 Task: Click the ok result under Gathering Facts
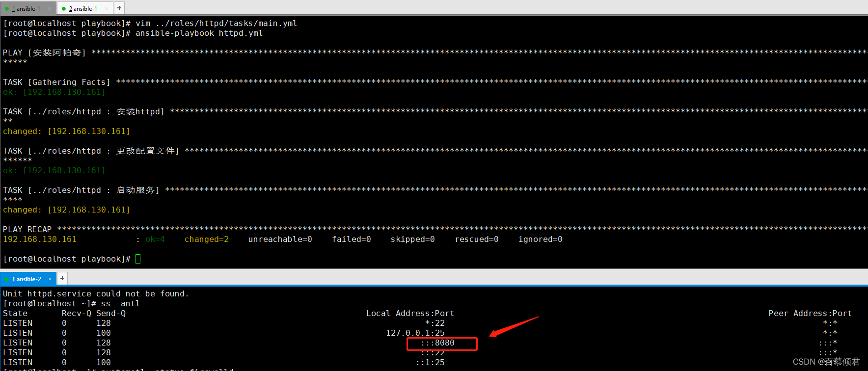coord(54,92)
